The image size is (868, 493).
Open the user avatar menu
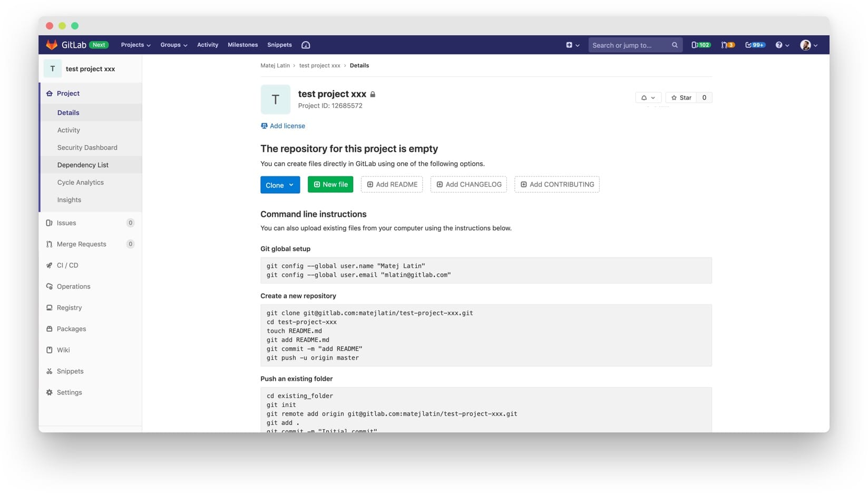(808, 45)
